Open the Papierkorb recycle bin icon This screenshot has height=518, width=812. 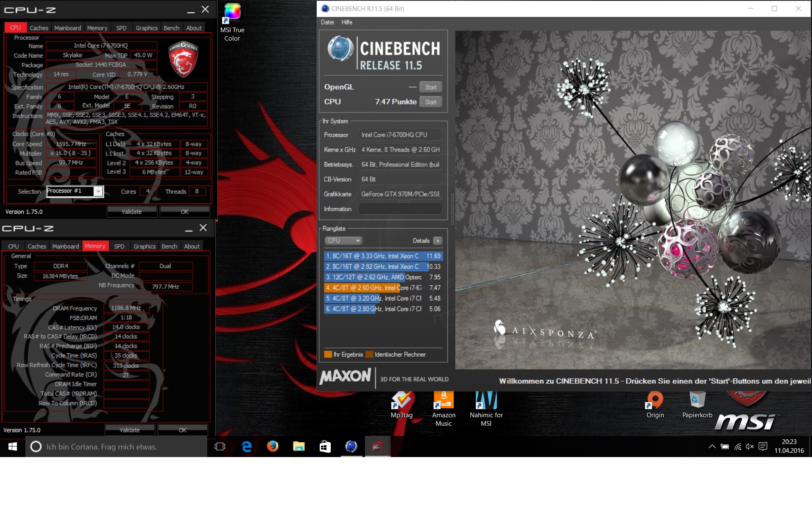(697, 404)
